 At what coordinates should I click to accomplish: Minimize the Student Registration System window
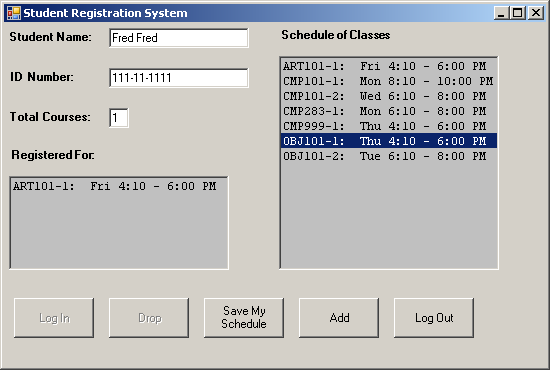point(501,13)
